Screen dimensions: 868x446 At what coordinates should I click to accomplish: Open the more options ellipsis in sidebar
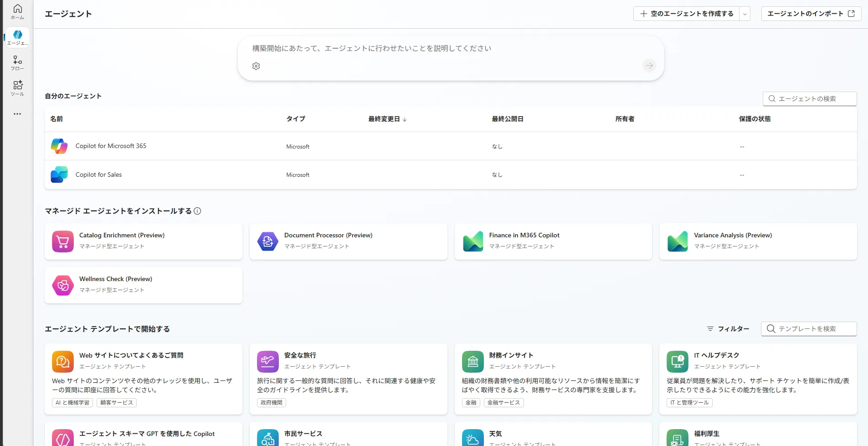(17, 114)
